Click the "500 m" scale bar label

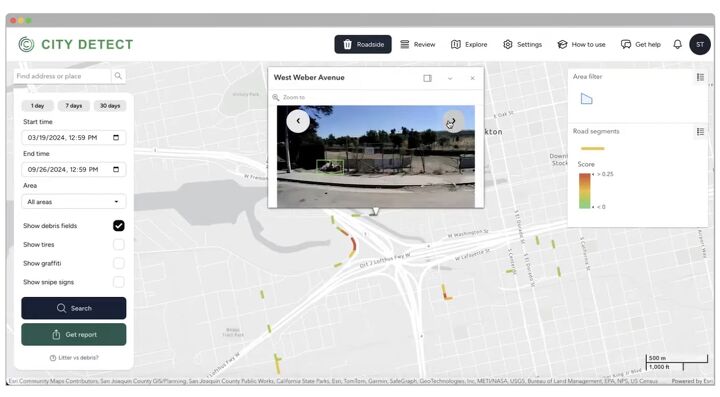point(657,358)
